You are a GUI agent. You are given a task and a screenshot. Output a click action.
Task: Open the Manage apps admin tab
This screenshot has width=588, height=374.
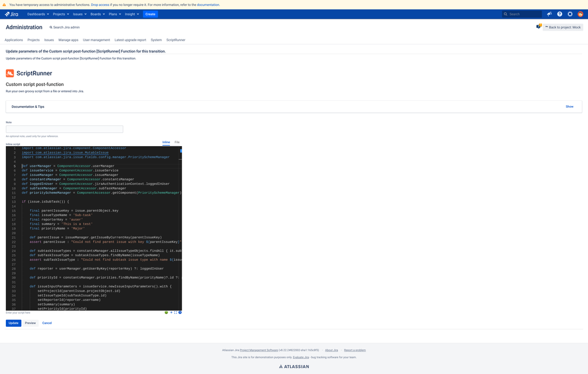pos(68,40)
